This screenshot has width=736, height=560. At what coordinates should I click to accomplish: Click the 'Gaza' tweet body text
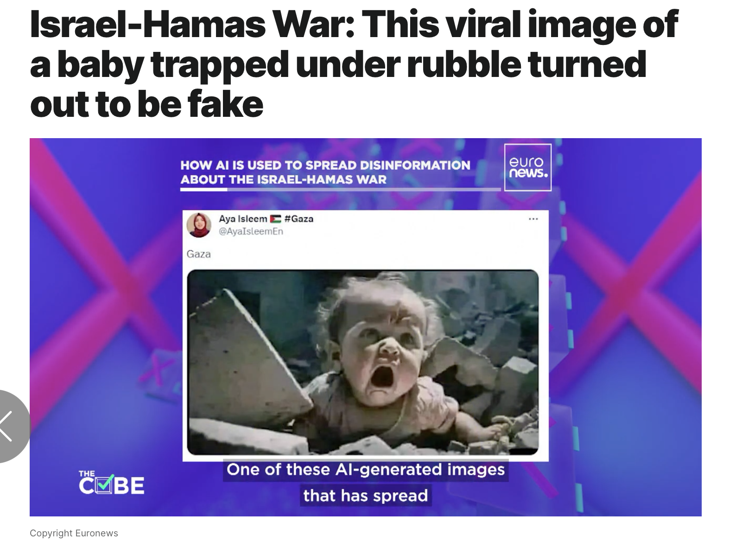tap(199, 254)
